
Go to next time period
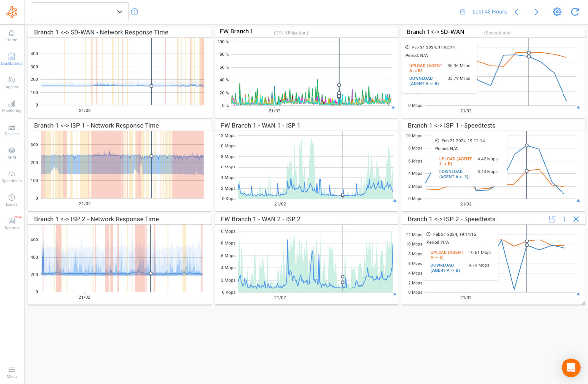[536, 12]
